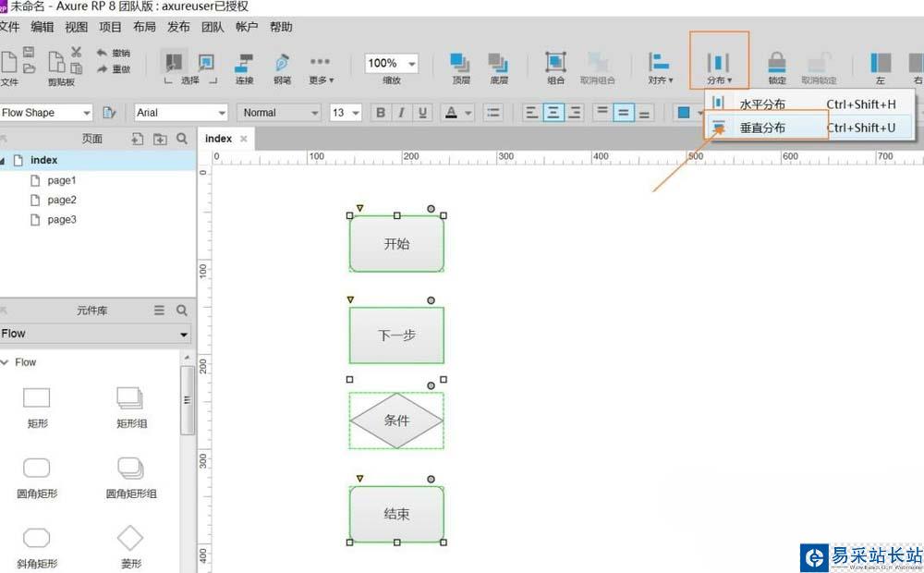Click the 重做 redo button
Viewport: 924px width, 573px height.
tap(114, 69)
